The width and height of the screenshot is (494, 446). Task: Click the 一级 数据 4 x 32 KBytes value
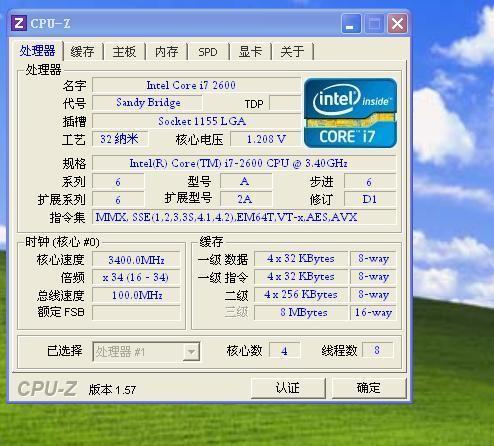[301, 259]
